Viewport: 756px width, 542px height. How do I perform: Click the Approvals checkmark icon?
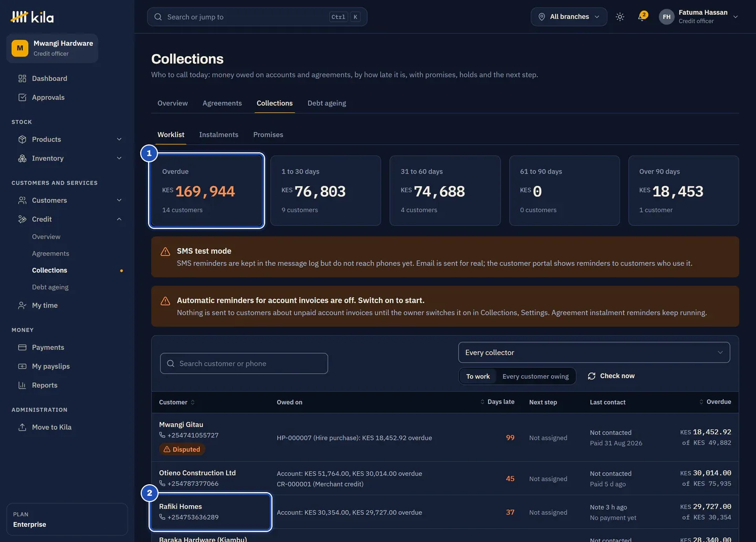pos(22,97)
